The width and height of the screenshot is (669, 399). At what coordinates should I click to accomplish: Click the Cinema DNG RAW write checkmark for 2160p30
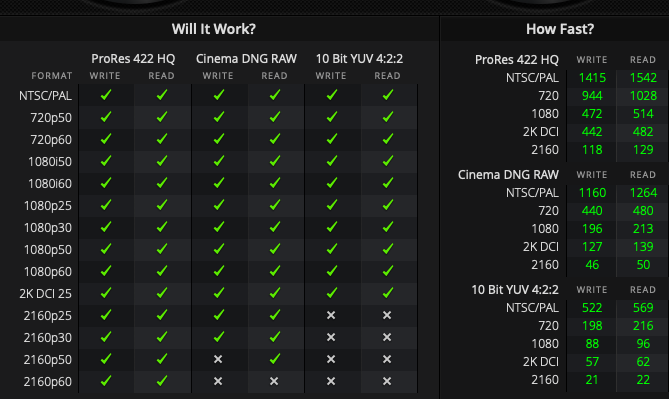219,337
